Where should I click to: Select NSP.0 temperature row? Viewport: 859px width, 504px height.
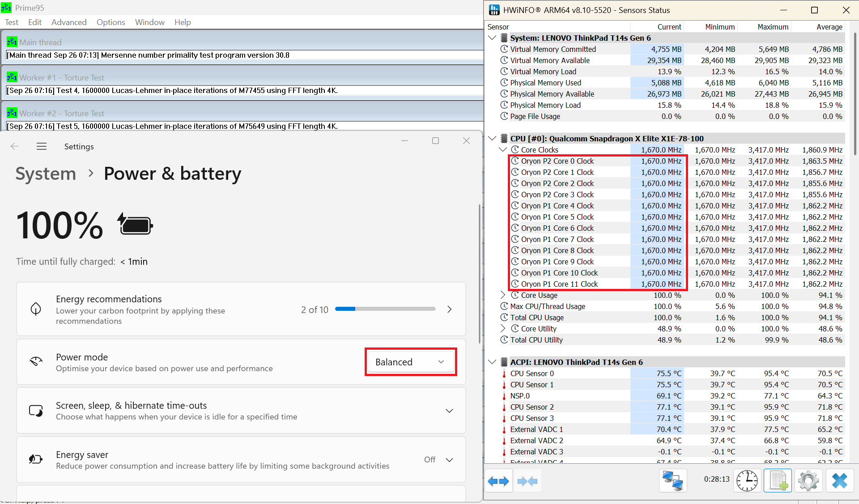click(671, 396)
